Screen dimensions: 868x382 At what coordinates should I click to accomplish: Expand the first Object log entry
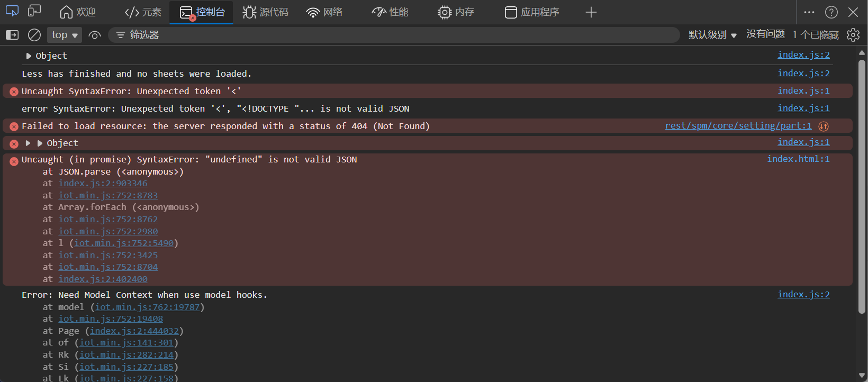pyautogui.click(x=29, y=56)
